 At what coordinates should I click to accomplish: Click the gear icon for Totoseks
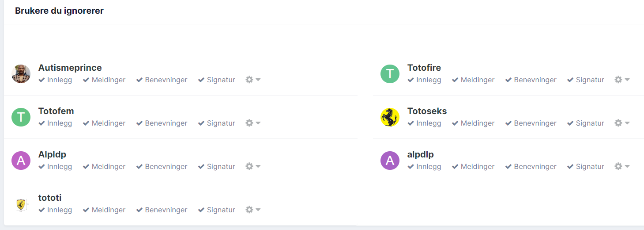point(618,123)
